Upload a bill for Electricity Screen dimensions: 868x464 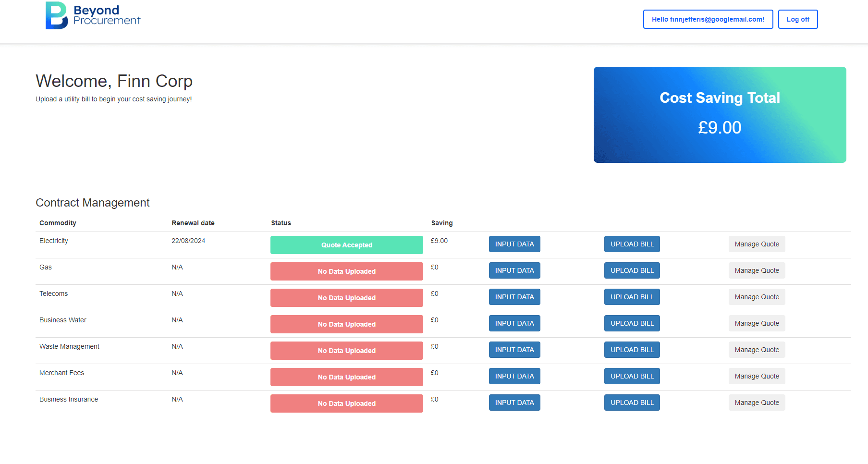pos(632,244)
